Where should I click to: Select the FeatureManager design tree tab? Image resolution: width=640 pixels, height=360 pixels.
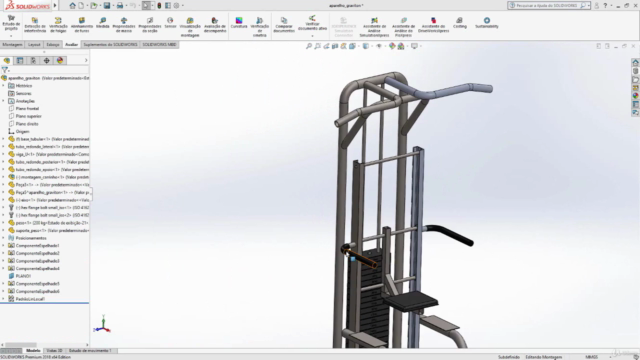click(x=7, y=60)
